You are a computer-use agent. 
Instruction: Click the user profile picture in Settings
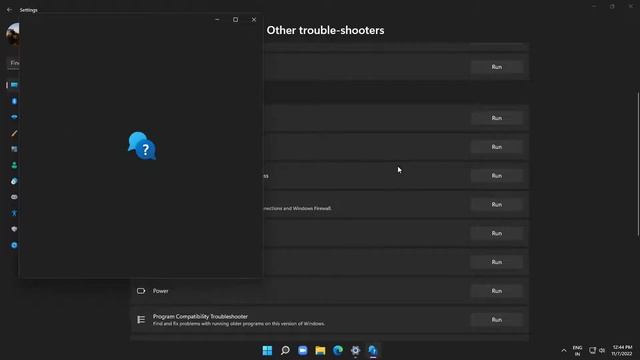(13, 34)
